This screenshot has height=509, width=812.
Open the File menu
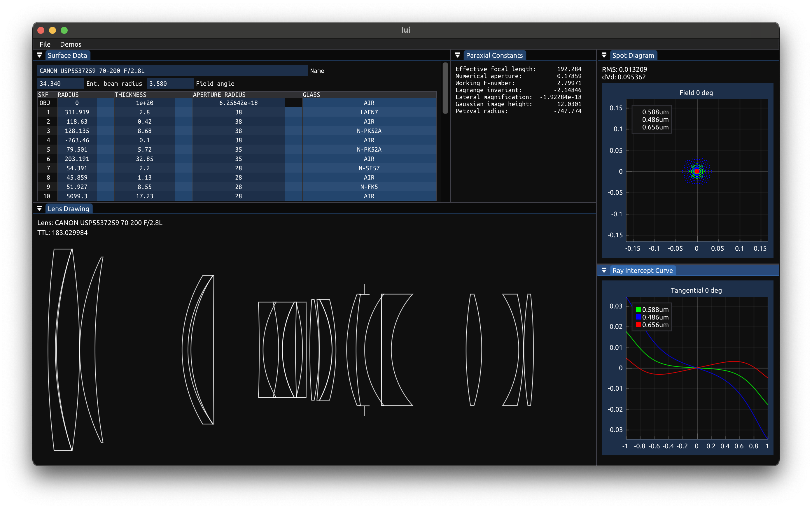(45, 44)
